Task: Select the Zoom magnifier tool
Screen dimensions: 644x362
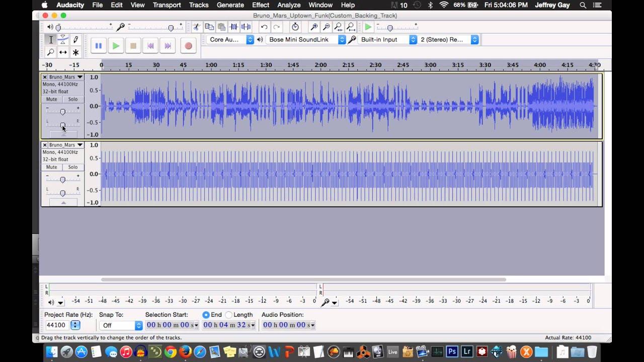Action: pos(51,52)
